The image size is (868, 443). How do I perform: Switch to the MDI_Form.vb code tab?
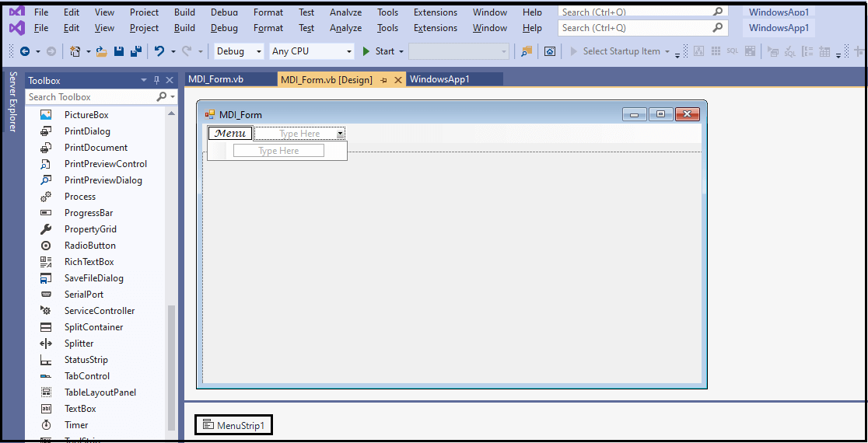point(216,79)
